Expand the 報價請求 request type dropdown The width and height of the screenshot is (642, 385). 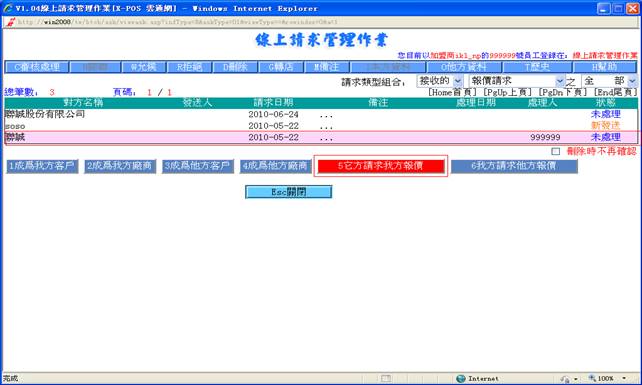point(517,81)
